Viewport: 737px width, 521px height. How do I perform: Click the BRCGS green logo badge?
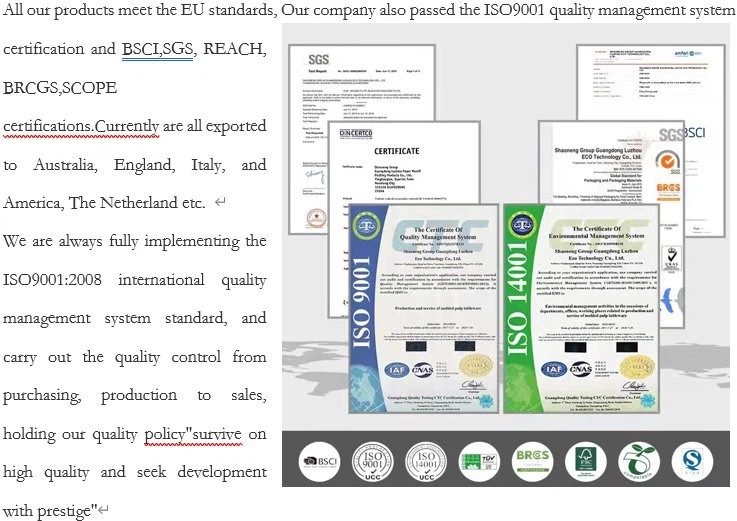click(x=528, y=460)
